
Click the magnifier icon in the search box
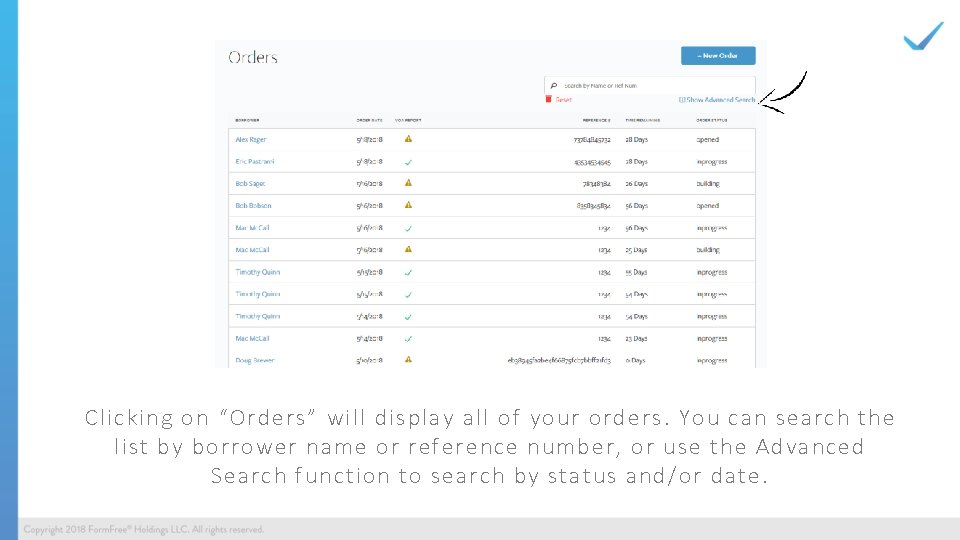coord(553,86)
